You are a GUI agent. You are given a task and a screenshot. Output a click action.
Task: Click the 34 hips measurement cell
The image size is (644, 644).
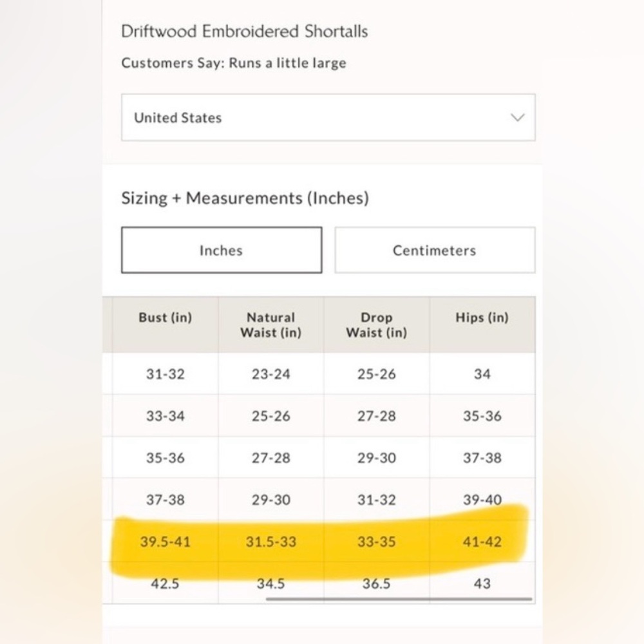(482, 374)
